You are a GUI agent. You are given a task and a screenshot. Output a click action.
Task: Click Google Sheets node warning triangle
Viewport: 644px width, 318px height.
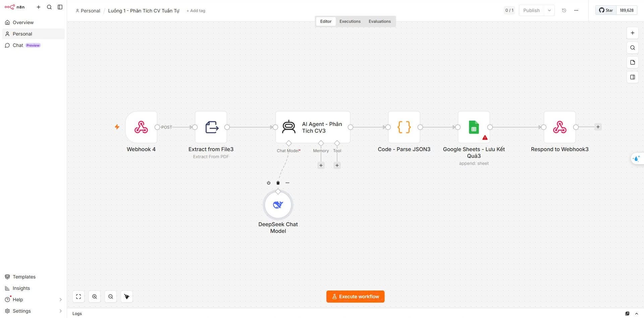coord(485,138)
